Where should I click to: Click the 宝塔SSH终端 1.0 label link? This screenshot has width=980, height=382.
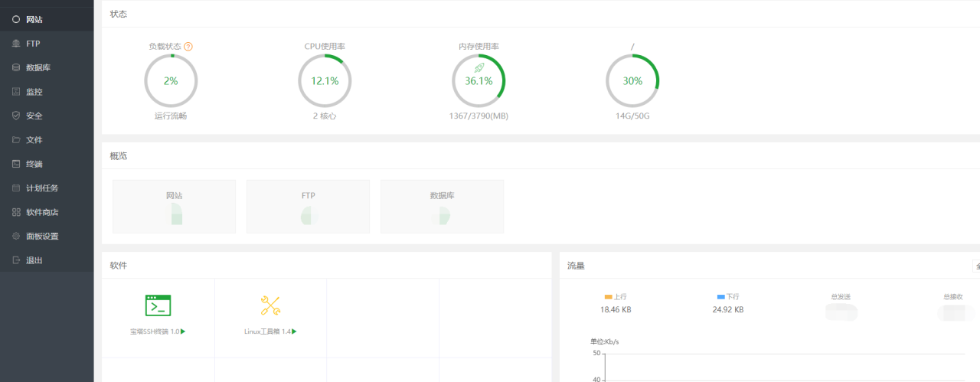tap(155, 331)
